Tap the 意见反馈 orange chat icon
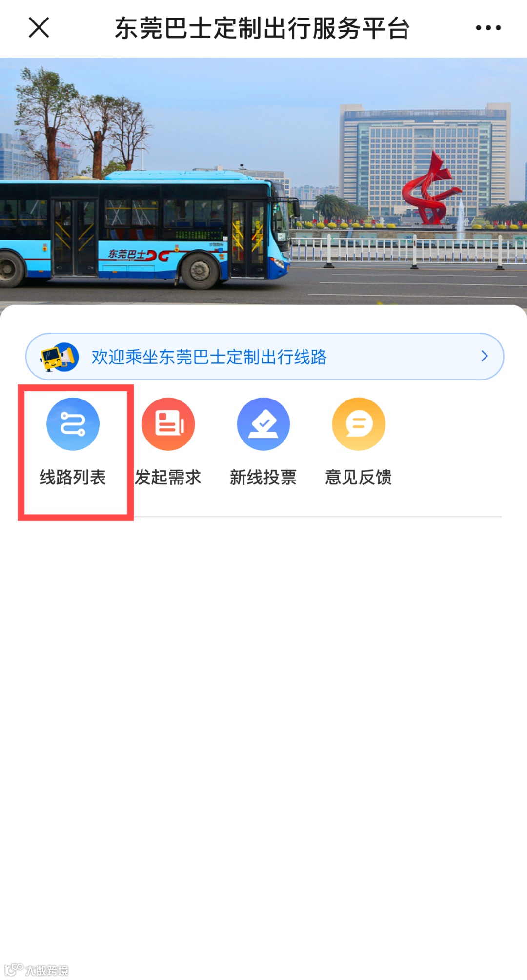The image size is (527, 980). [359, 424]
